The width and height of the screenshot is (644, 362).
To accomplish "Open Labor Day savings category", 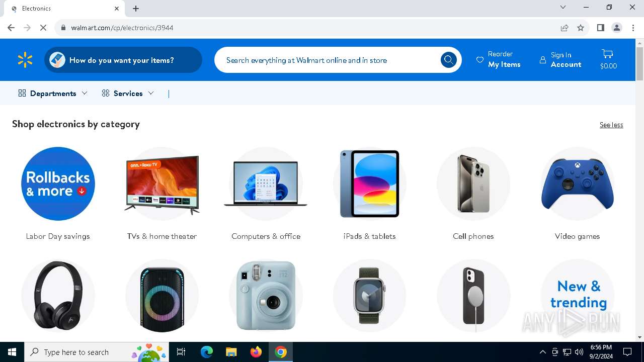I will click(x=58, y=194).
